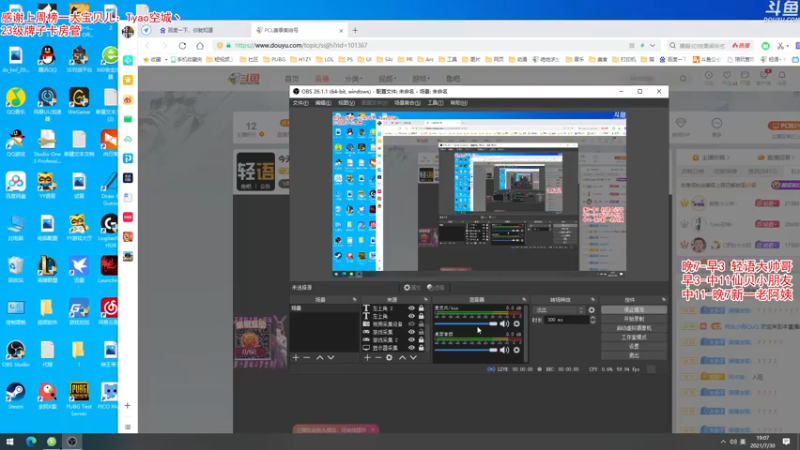The width and height of the screenshot is (800, 450).
Task: Click the transition duration 300 ms stepper arrows
Action: pyautogui.click(x=592, y=320)
